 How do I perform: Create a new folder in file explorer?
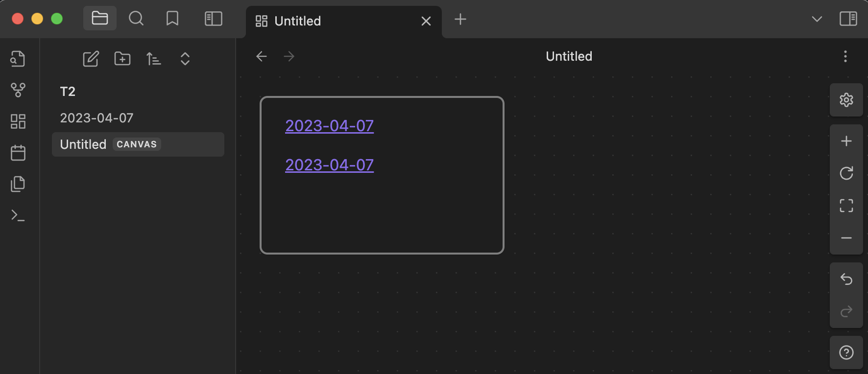(122, 59)
